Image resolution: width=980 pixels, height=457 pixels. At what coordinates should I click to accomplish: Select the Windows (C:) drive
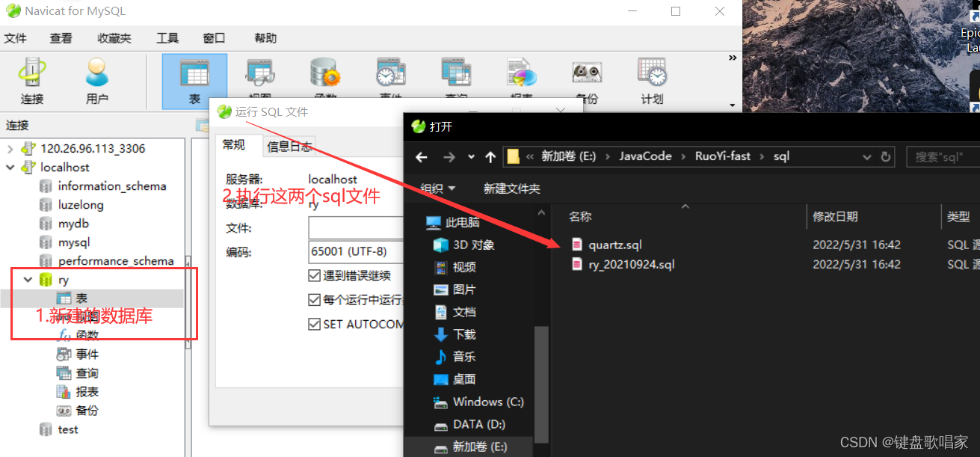click(478, 402)
